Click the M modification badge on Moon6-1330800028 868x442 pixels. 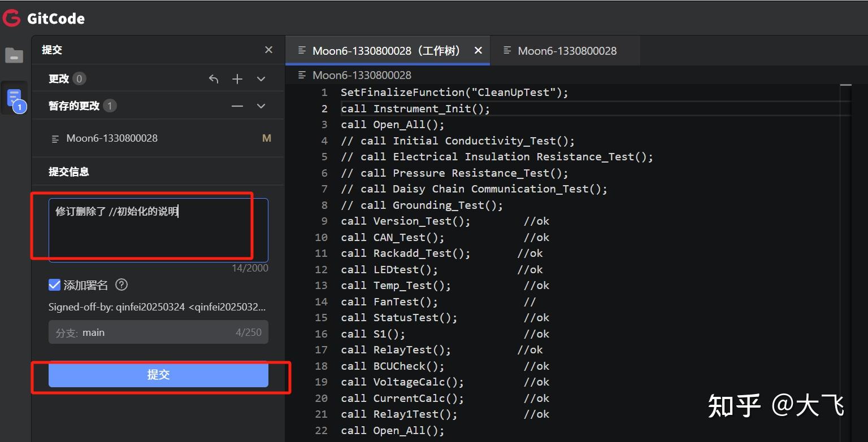pyautogui.click(x=266, y=138)
